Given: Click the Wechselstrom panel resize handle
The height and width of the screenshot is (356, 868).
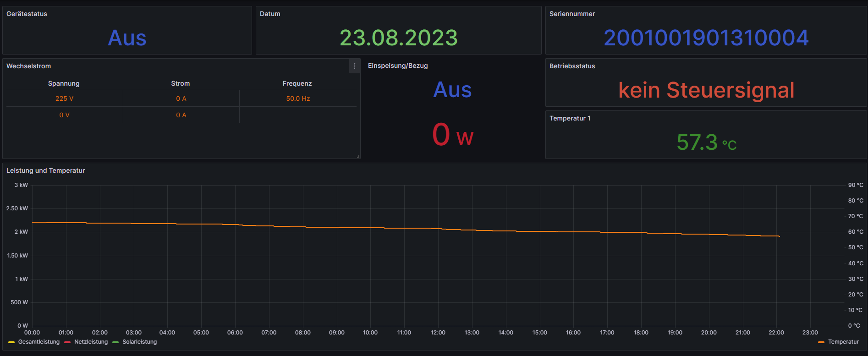Looking at the screenshot, I should pos(357,156).
